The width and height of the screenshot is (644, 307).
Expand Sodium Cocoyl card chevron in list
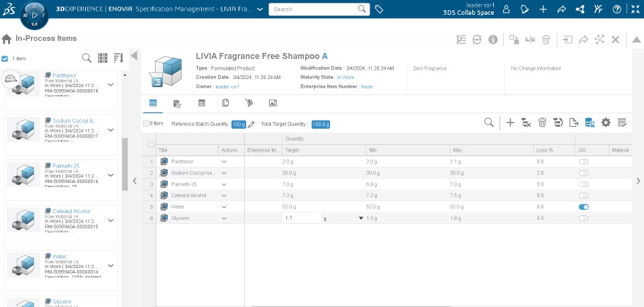(111, 129)
